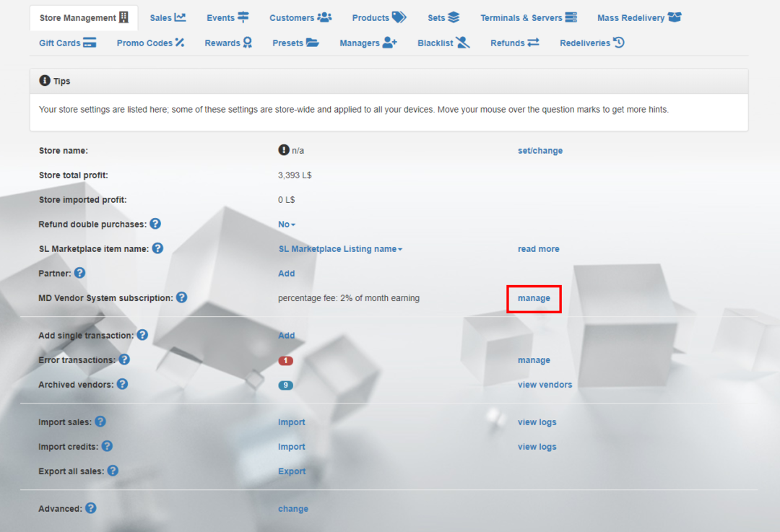Click the MD Vendor System subscription help icon

pos(181,297)
